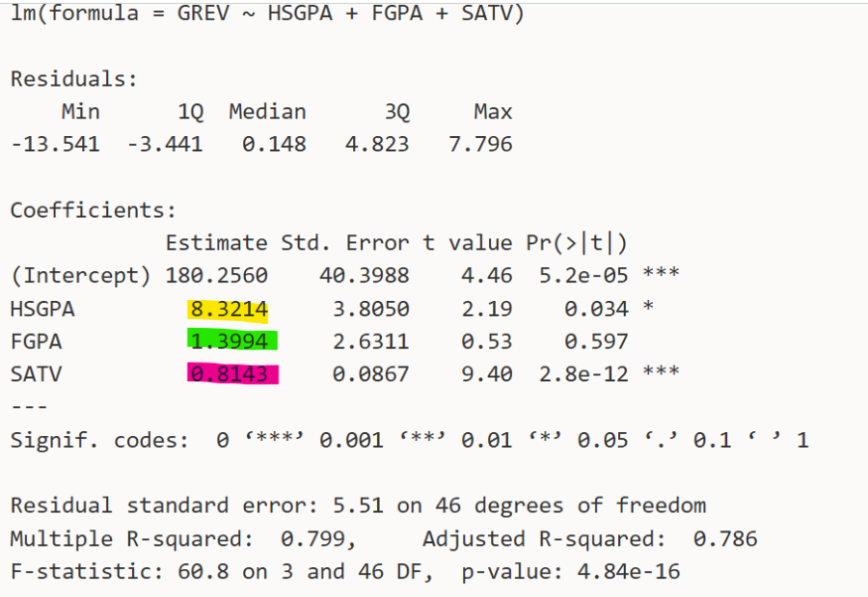Click the SATV t value 9.40
The height and width of the screenshot is (597, 868).
[x=486, y=374]
